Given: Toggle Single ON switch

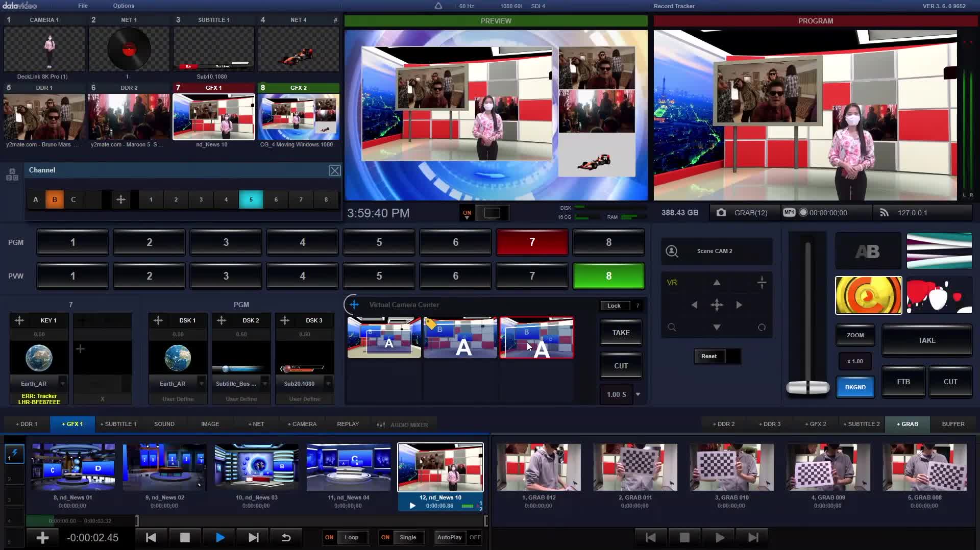Looking at the screenshot, I should point(385,537).
